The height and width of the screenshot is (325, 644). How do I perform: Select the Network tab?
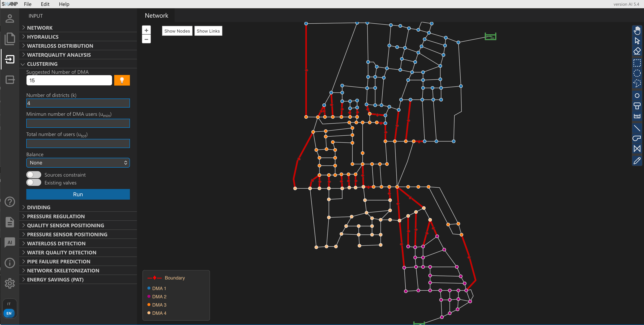pyautogui.click(x=157, y=16)
